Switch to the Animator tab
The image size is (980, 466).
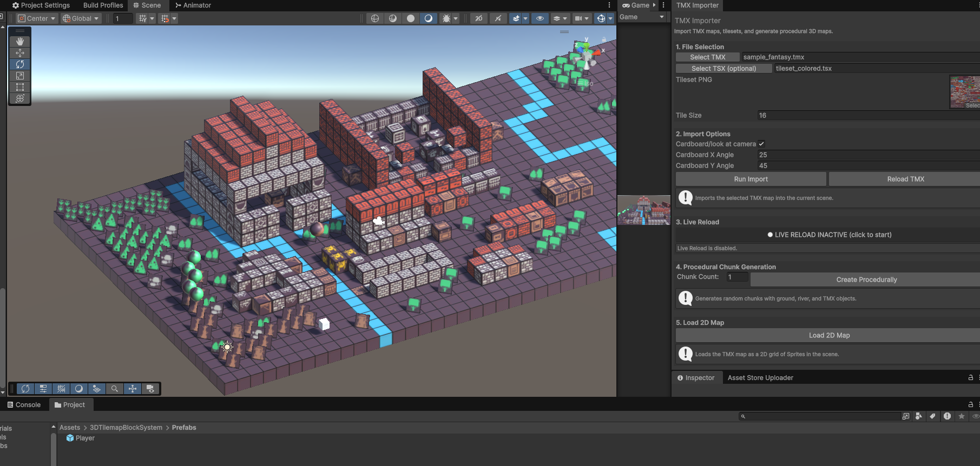193,5
